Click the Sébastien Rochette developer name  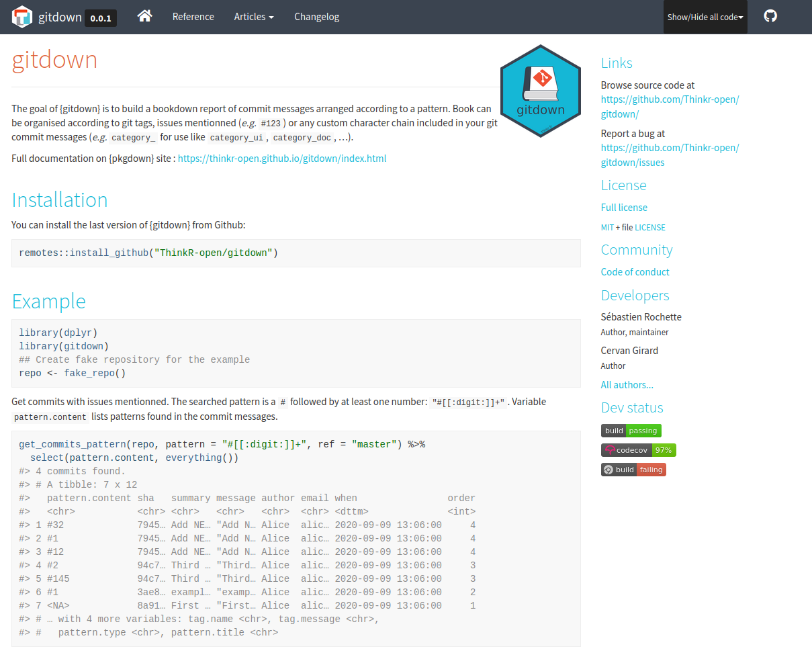641,317
